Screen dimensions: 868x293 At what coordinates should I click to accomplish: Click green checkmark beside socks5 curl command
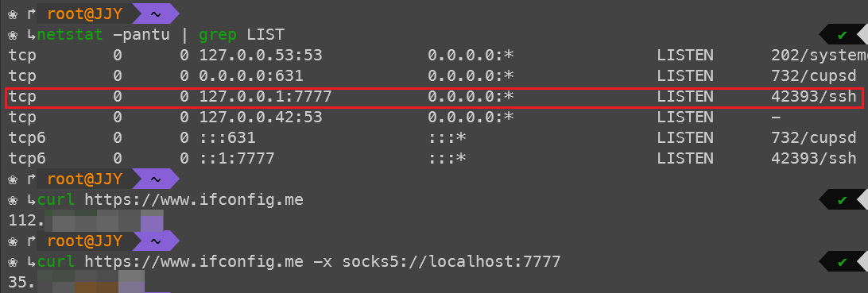842,261
